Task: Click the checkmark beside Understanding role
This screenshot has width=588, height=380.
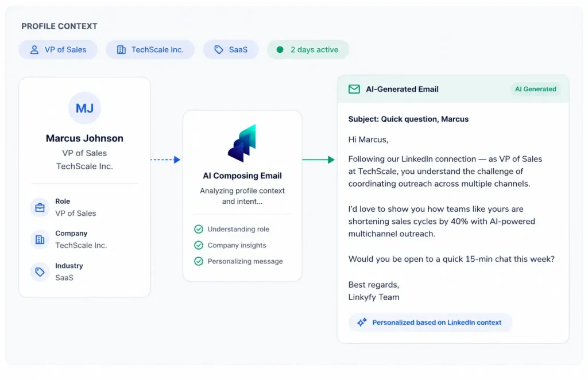Action: coord(199,229)
